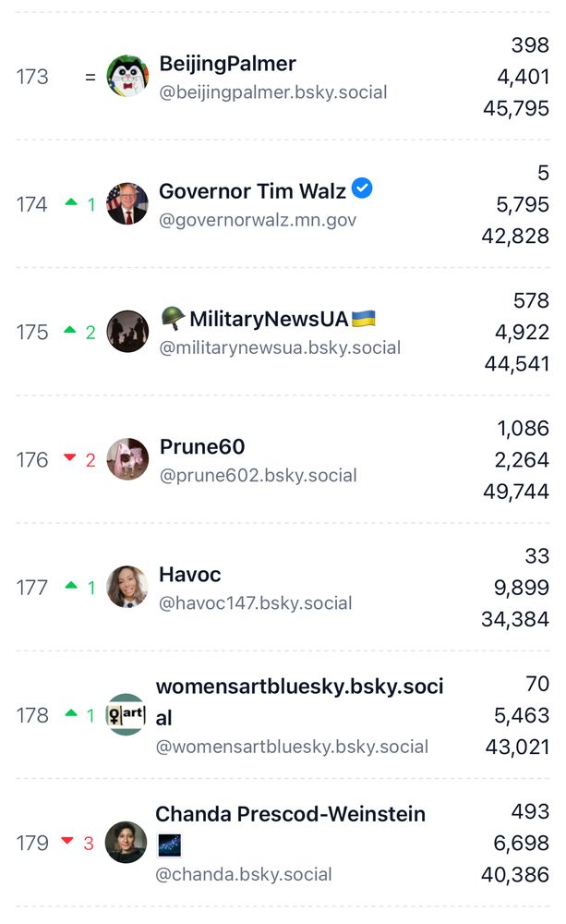
Task: Open the Havoc display name link
Action: (x=190, y=575)
